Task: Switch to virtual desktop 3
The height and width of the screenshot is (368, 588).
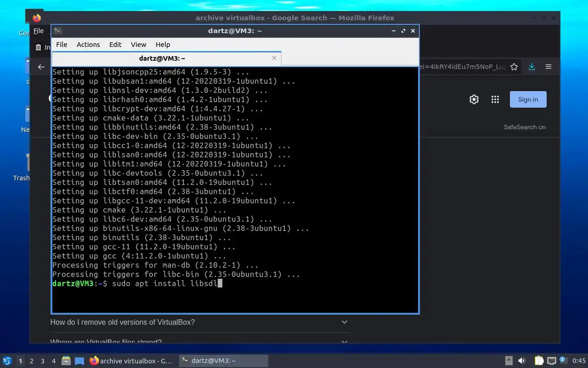Action: click(43, 361)
